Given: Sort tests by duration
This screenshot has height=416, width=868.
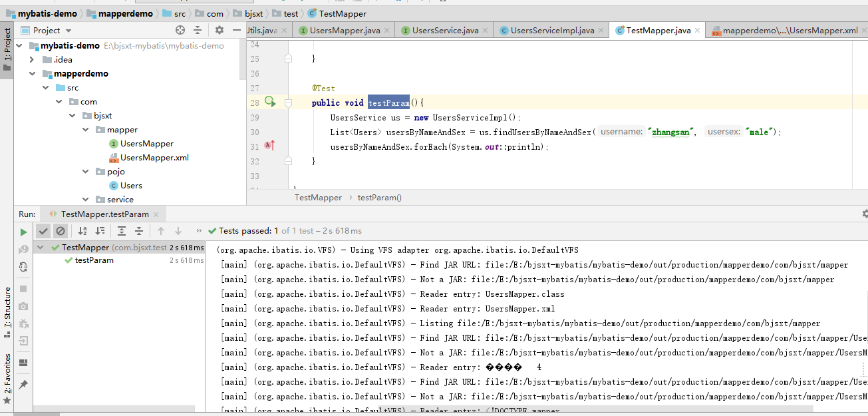Looking at the screenshot, I should click(x=100, y=231).
